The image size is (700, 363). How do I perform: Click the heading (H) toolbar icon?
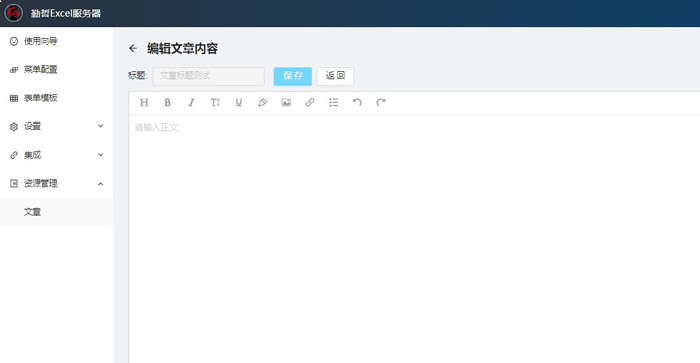144,103
